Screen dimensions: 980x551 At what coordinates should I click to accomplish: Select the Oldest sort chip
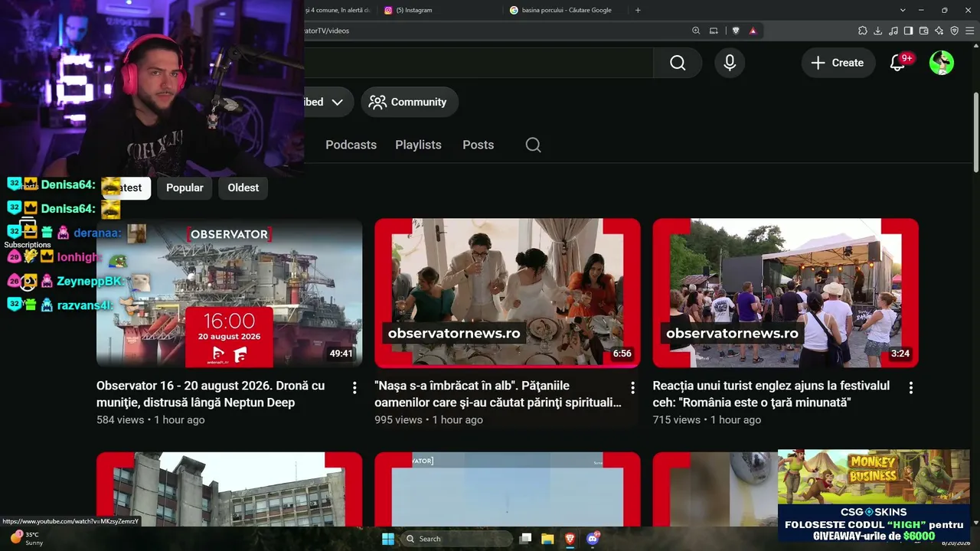[243, 187]
